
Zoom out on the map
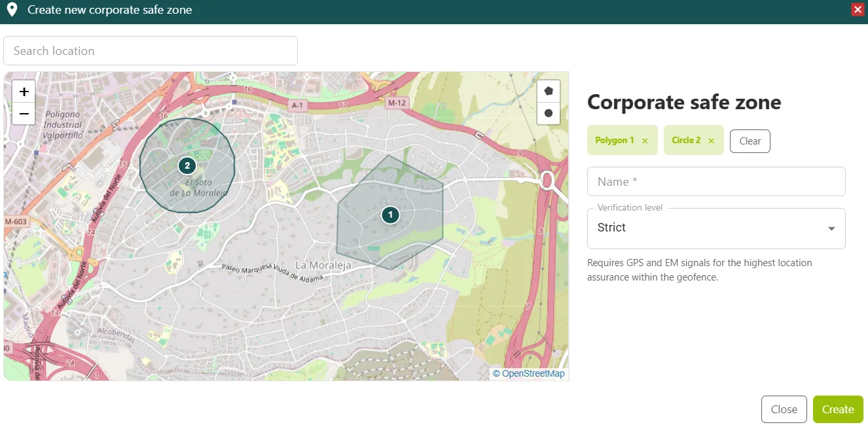(24, 114)
